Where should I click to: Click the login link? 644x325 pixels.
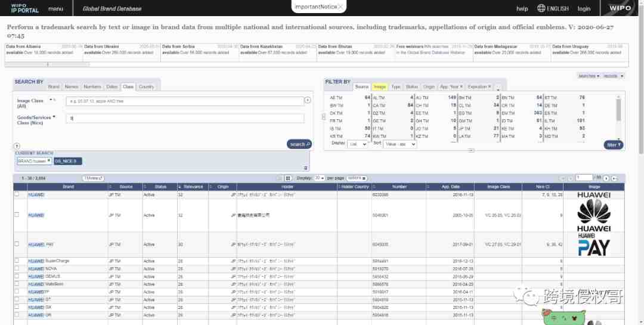tap(584, 8)
